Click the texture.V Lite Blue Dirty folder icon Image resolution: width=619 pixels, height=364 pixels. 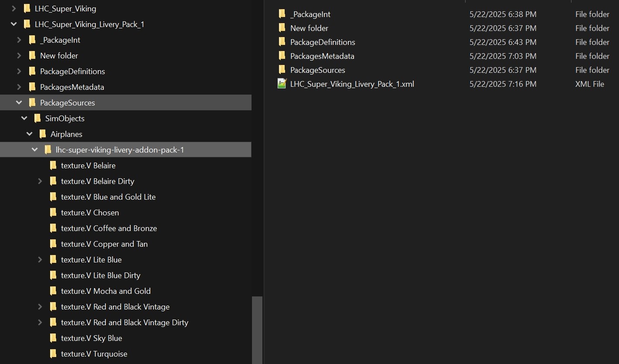coord(53,275)
